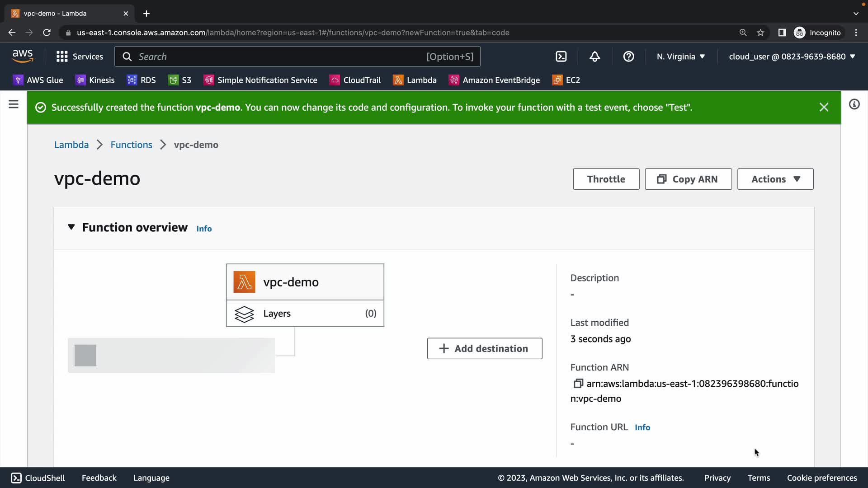Open the cloud_user account dropdown
The width and height of the screenshot is (868, 488).
(x=792, y=56)
